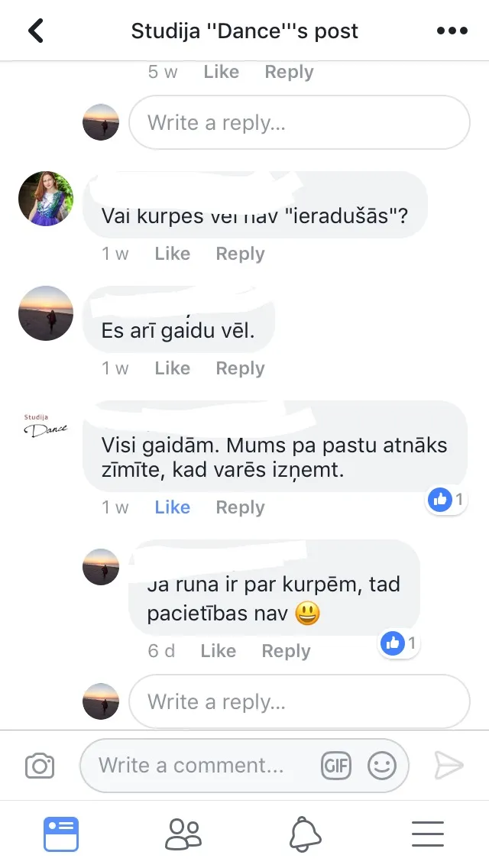Like the 'ieradušās' comment

(x=172, y=254)
